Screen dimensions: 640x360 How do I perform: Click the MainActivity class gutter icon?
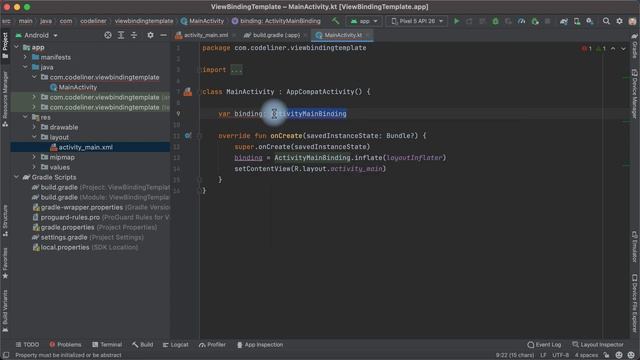(x=187, y=92)
